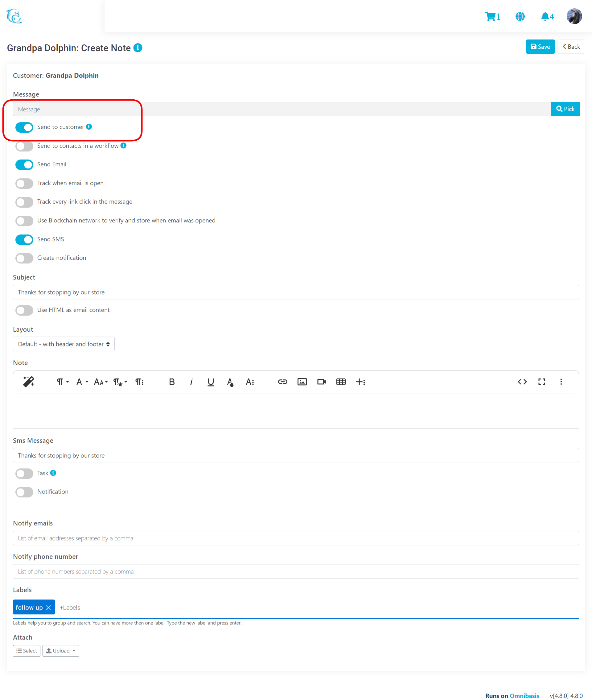Insert a link using editor toolbar

click(282, 382)
